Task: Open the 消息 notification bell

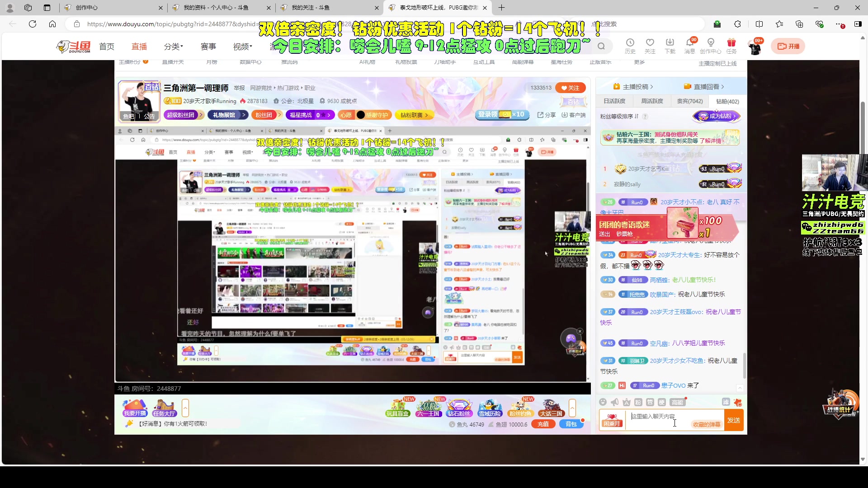Action: point(690,46)
